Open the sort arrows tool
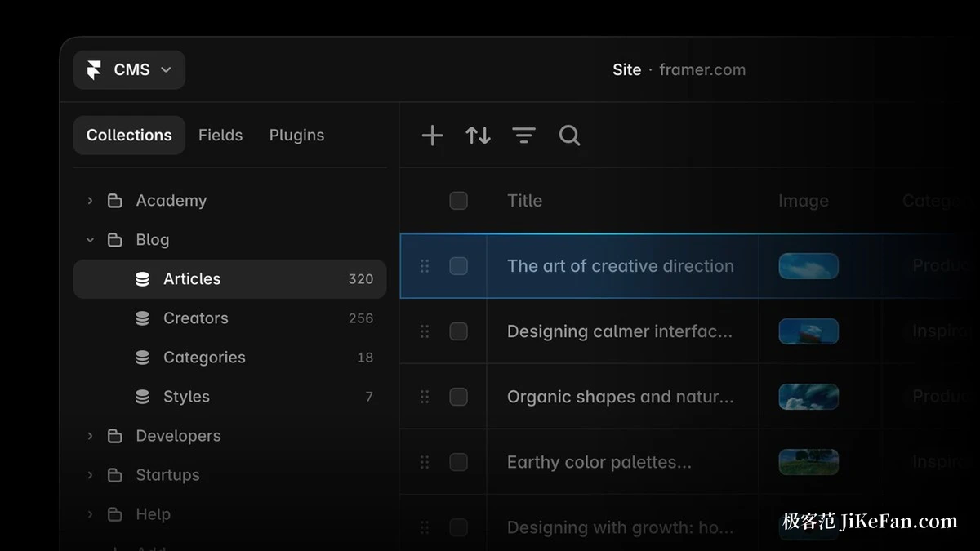This screenshot has height=551, width=980. [479, 136]
